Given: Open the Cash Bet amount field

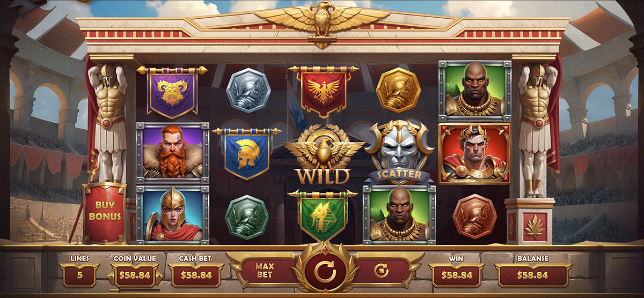Looking at the screenshot, I should (x=196, y=275).
